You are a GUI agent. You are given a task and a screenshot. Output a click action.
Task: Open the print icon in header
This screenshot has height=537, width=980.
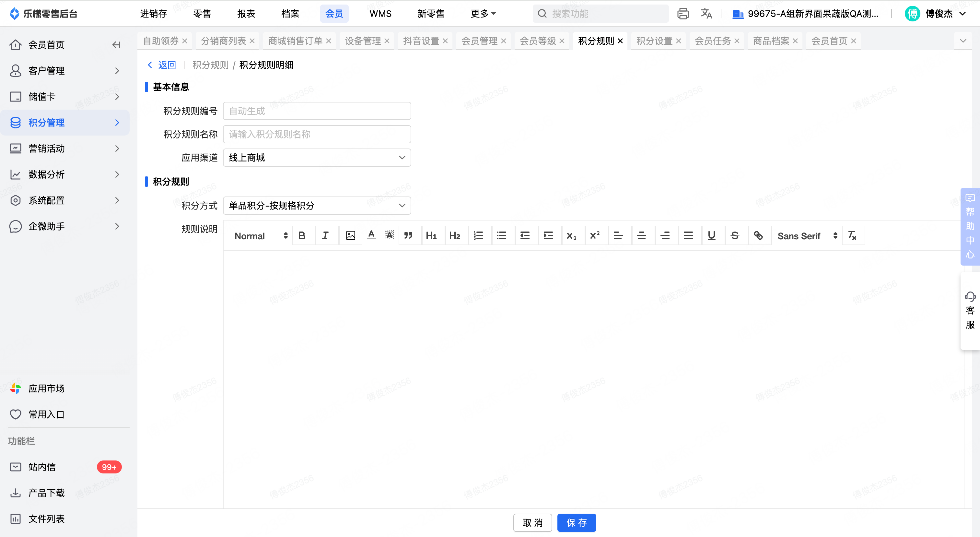[x=683, y=14]
